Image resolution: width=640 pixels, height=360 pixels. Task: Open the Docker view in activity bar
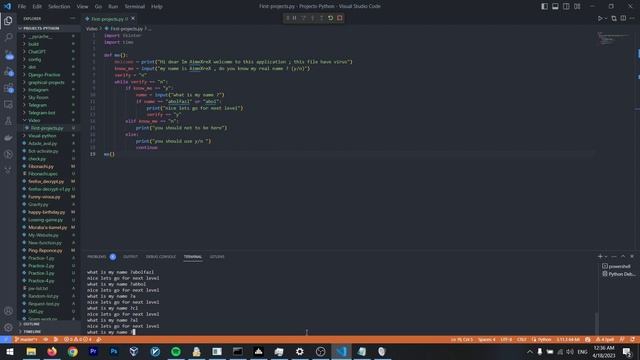pos(8,138)
